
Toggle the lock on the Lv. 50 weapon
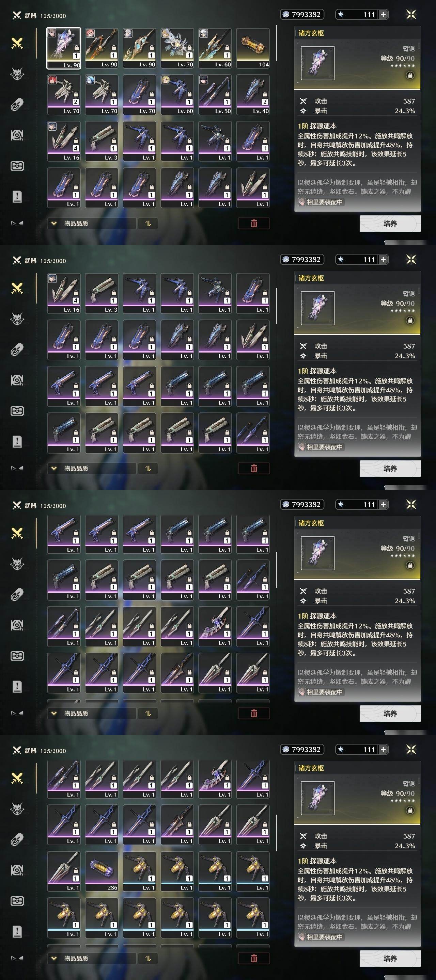tap(227, 94)
